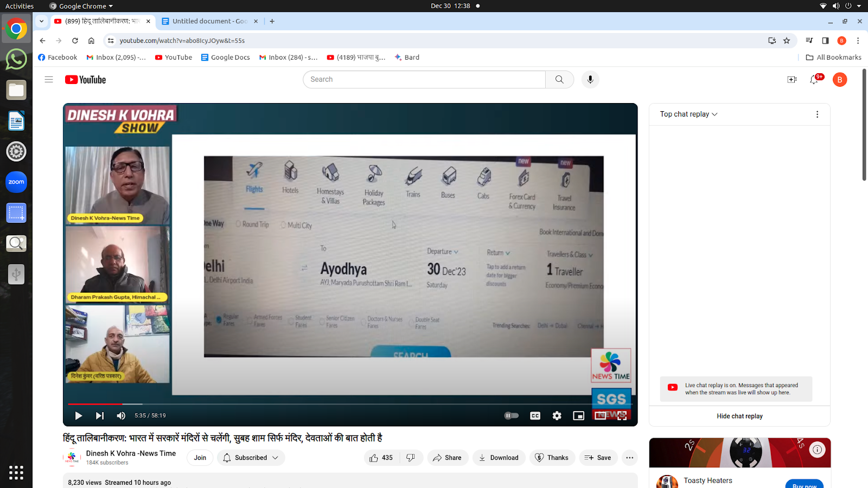This screenshot has width=868, height=488.
Task: Open Bard bookmark
Action: 407,57
